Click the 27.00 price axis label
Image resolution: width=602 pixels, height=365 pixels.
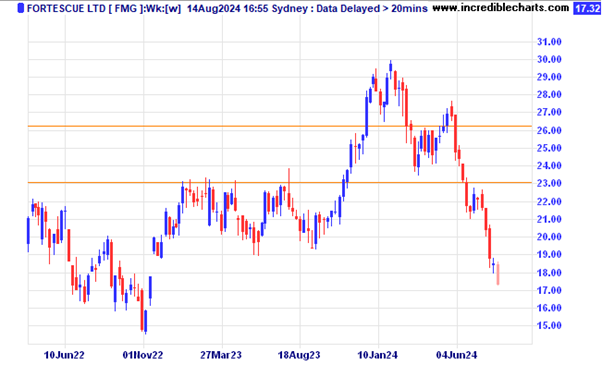[x=549, y=112]
